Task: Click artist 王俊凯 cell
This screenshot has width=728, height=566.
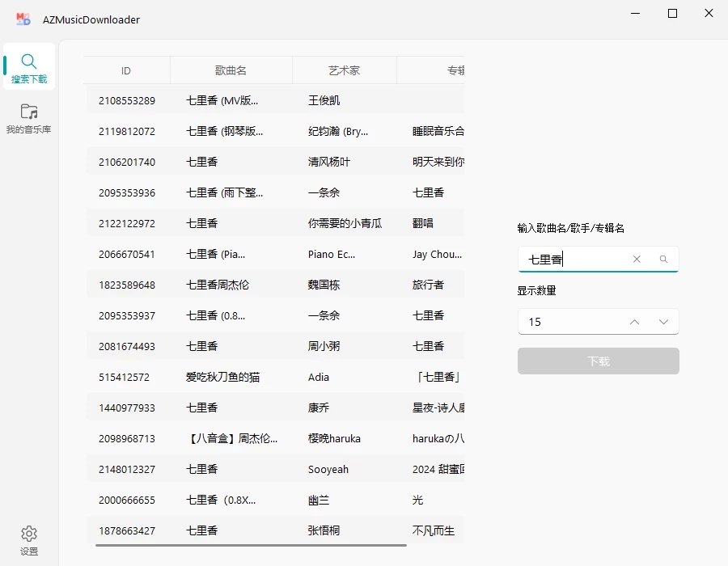Action: (x=324, y=101)
